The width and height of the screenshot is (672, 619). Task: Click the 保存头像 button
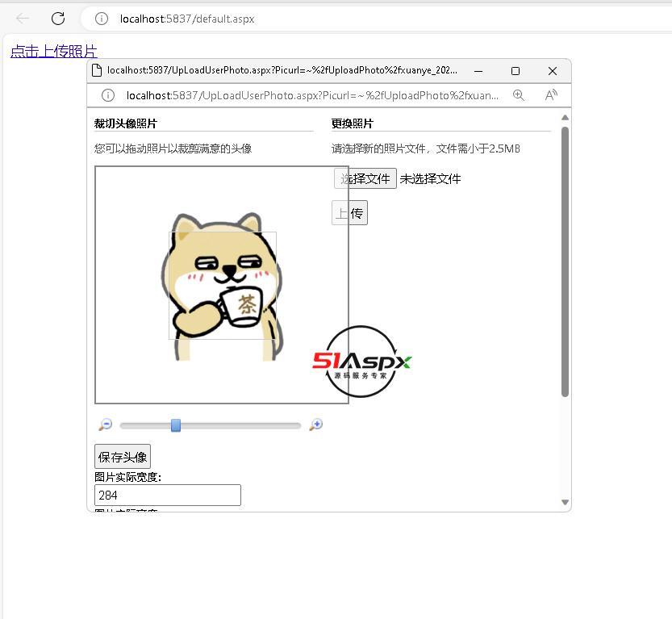(123, 457)
